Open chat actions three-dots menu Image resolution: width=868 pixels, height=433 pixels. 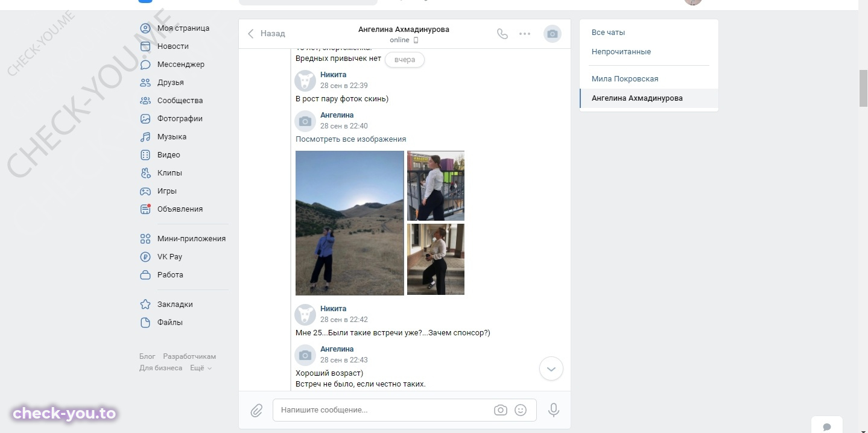(x=525, y=34)
